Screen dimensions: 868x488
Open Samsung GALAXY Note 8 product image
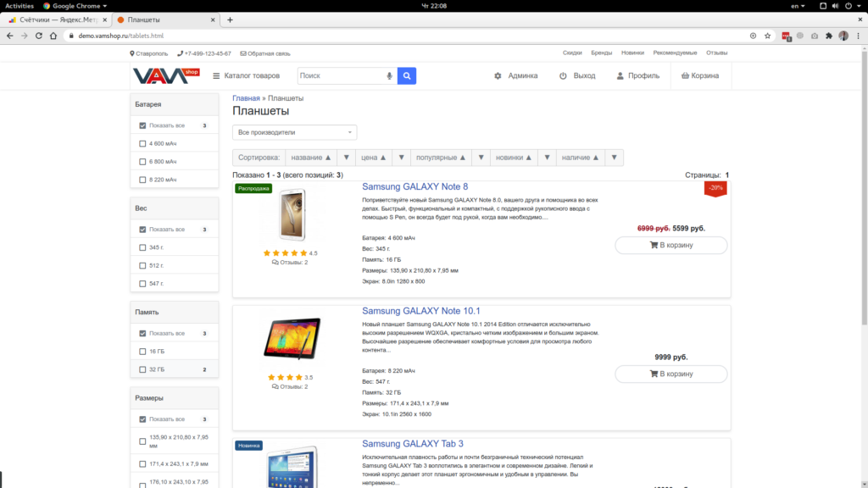(292, 215)
